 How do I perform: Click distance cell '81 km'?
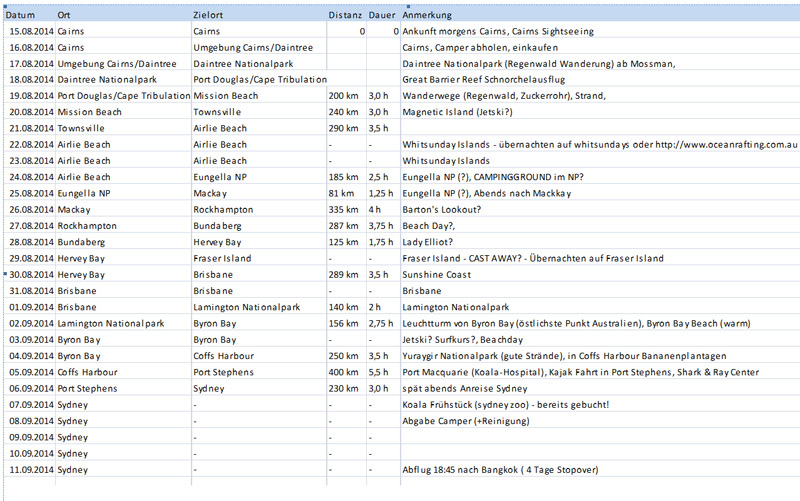pos(341,194)
